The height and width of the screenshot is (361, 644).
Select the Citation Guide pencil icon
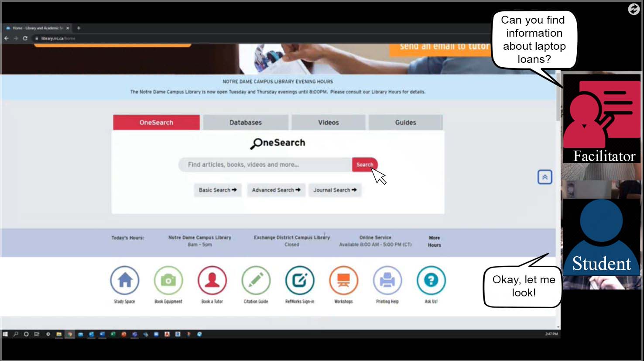click(256, 280)
